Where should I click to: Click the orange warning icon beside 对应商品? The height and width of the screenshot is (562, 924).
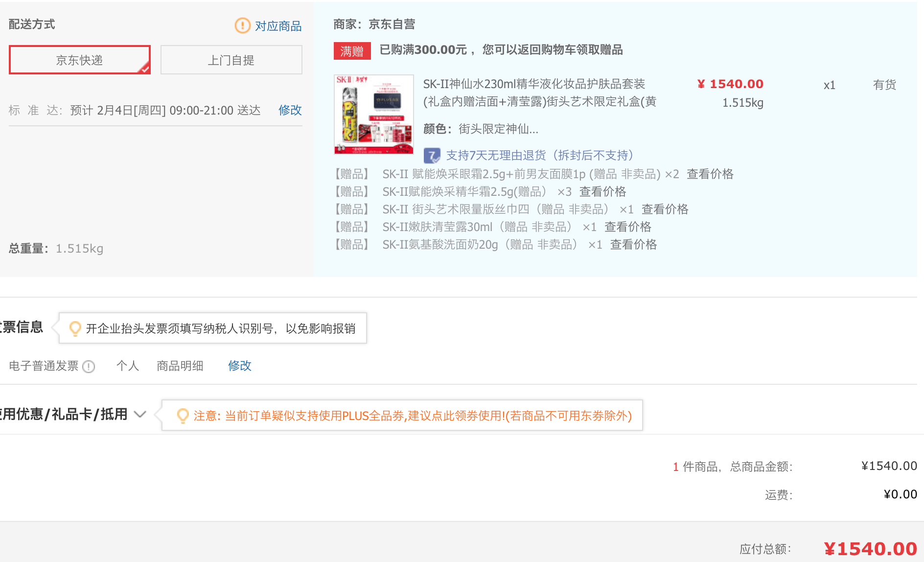tap(242, 25)
